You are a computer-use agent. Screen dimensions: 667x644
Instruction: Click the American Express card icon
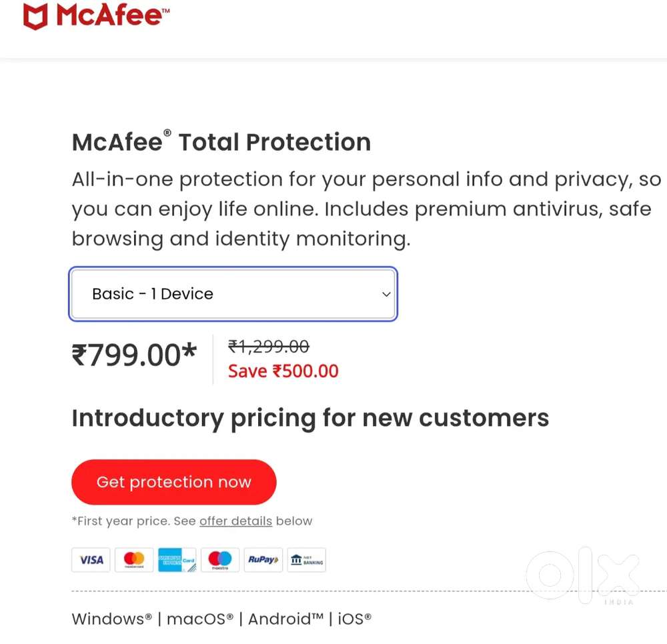pos(177,560)
